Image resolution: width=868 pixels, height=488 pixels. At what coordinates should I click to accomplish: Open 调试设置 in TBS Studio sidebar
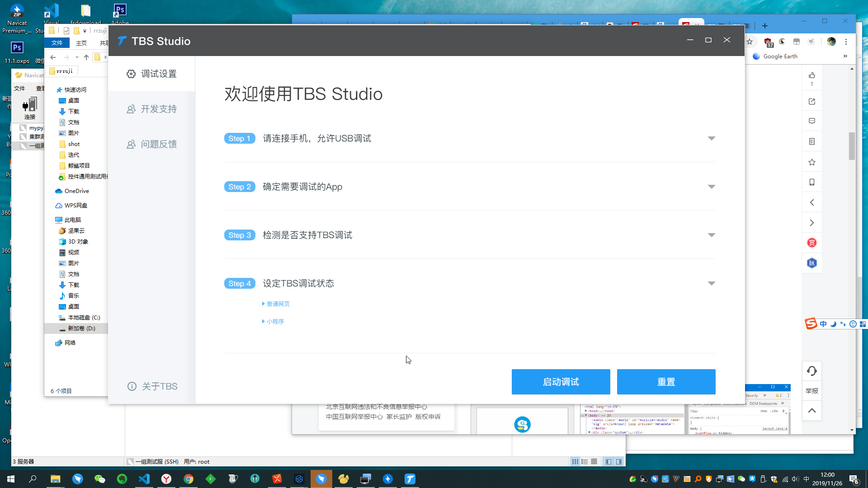pyautogui.click(x=151, y=74)
